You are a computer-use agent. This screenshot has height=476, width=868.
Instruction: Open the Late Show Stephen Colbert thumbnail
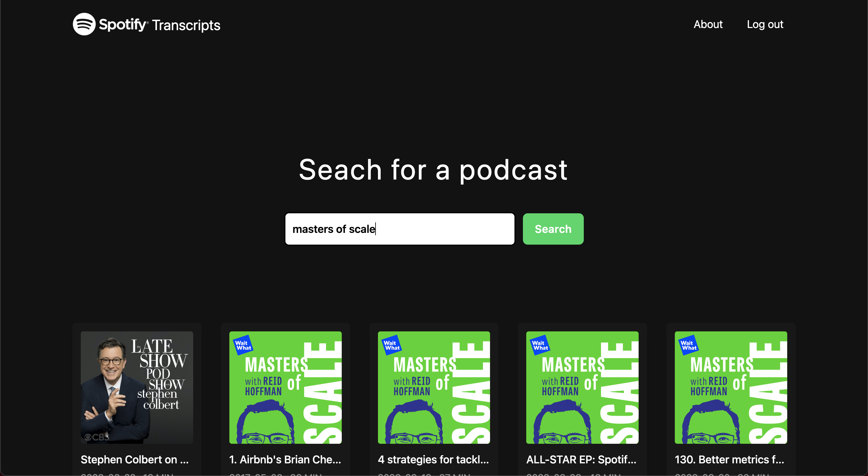137,387
